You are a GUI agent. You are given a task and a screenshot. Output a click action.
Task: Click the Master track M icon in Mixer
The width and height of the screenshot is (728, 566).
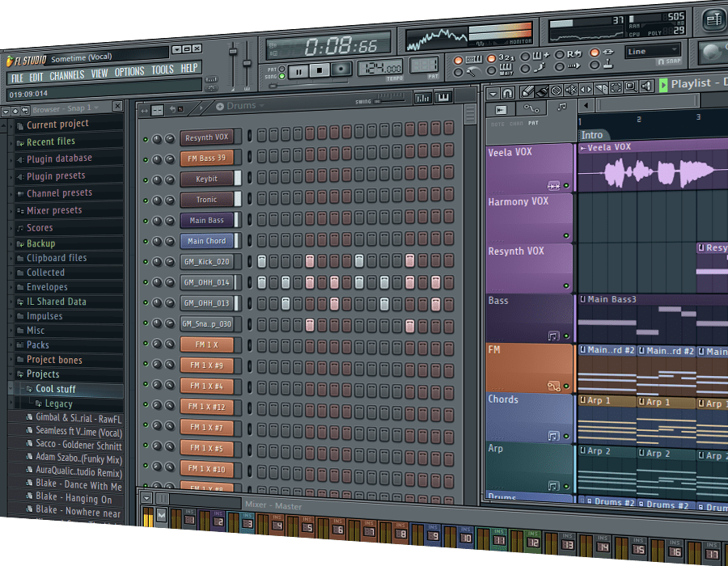pos(162,515)
